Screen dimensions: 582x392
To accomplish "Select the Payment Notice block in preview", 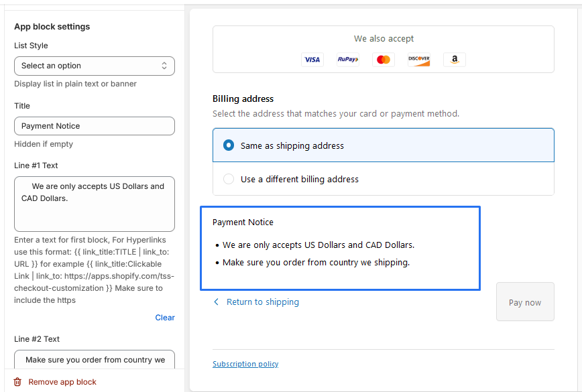I will (x=340, y=248).
